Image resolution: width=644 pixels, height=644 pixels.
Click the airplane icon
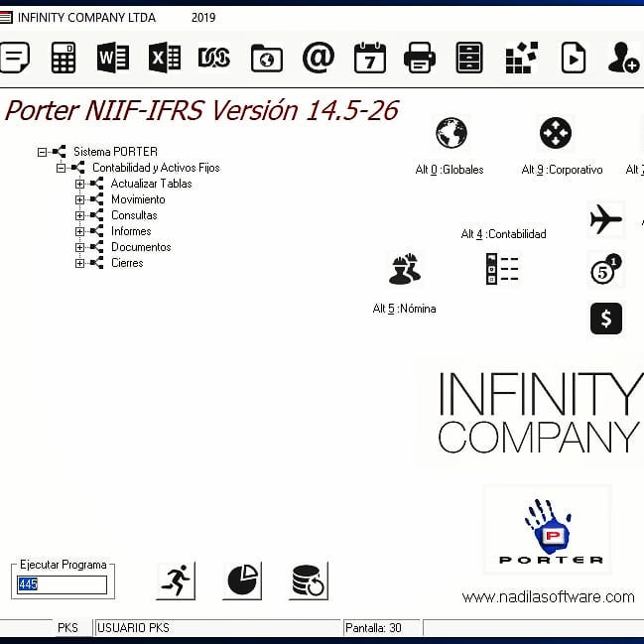(x=606, y=219)
